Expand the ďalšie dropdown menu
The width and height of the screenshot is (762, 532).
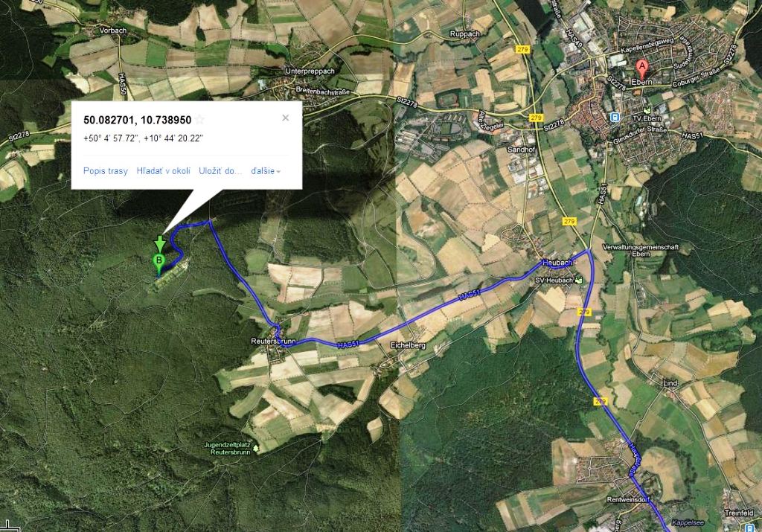[266, 171]
